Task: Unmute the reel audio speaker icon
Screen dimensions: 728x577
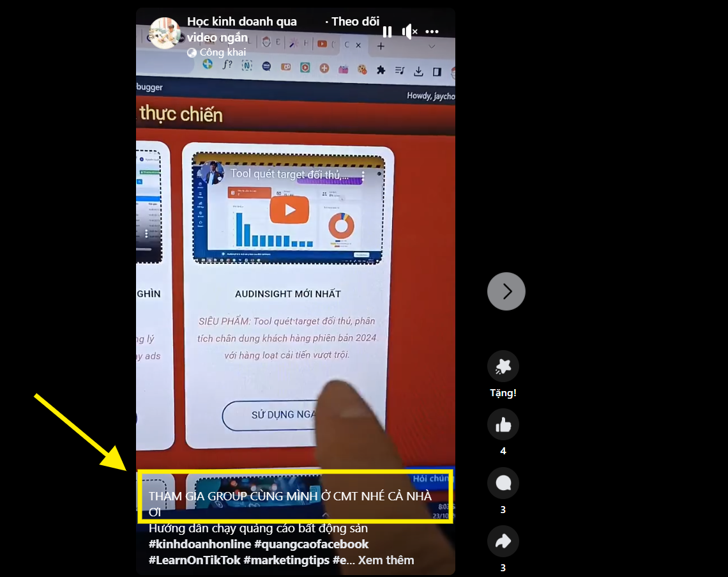Action: click(409, 31)
